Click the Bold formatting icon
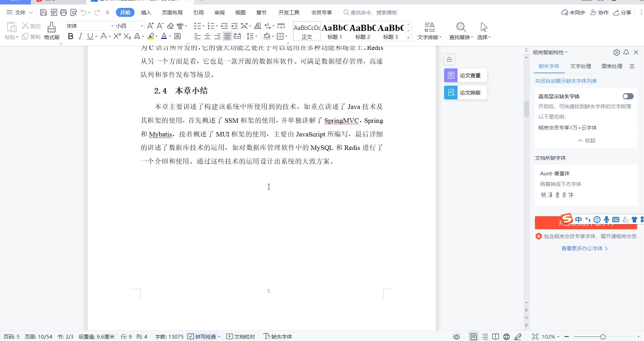The image size is (644, 341). pos(71,36)
